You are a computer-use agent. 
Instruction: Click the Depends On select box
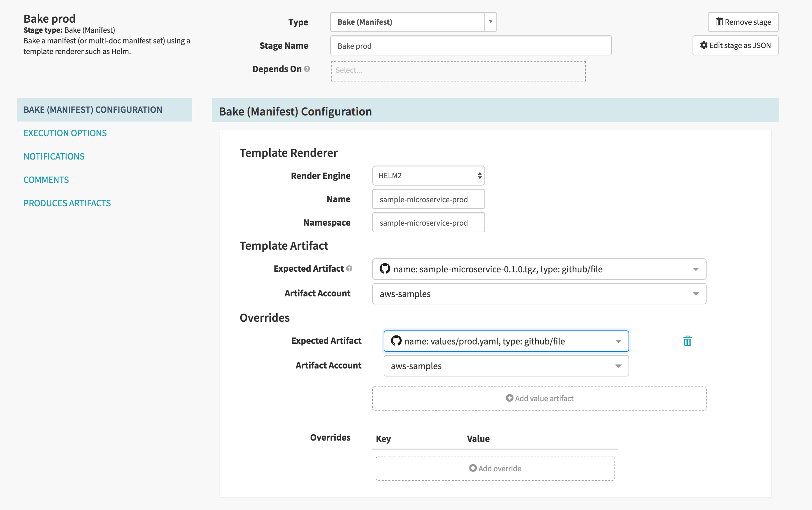pos(458,71)
